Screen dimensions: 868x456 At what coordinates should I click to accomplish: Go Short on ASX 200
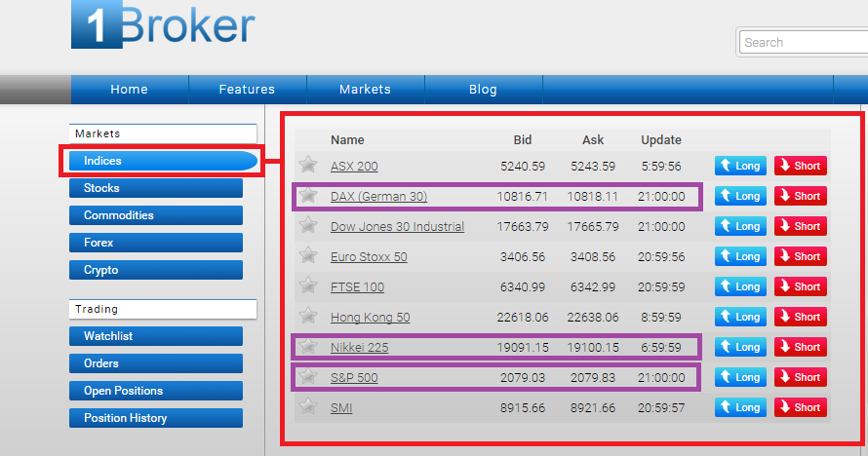click(x=801, y=166)
